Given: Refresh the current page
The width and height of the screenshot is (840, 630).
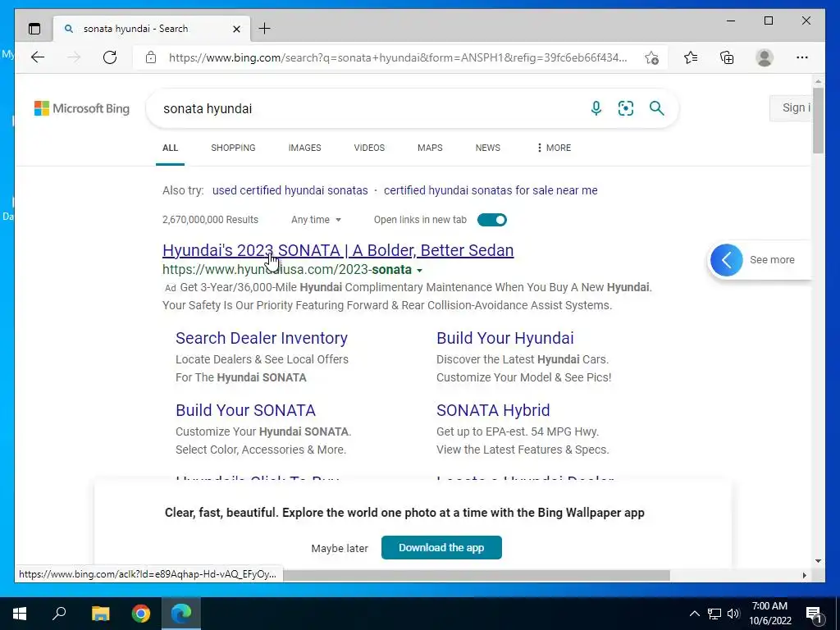Looking at the screenshot, I should 110,57.
